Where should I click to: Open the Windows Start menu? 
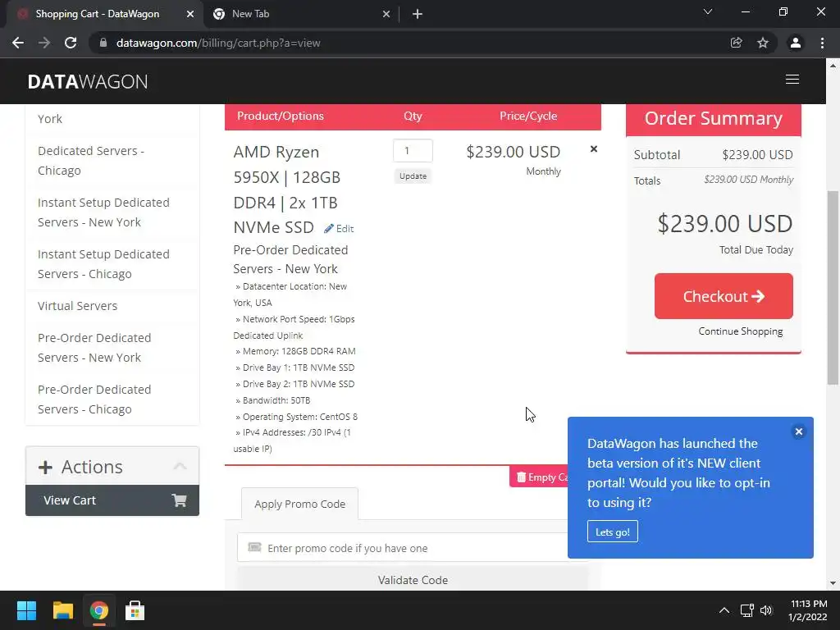pyautogui.click(x=26, y=610)
